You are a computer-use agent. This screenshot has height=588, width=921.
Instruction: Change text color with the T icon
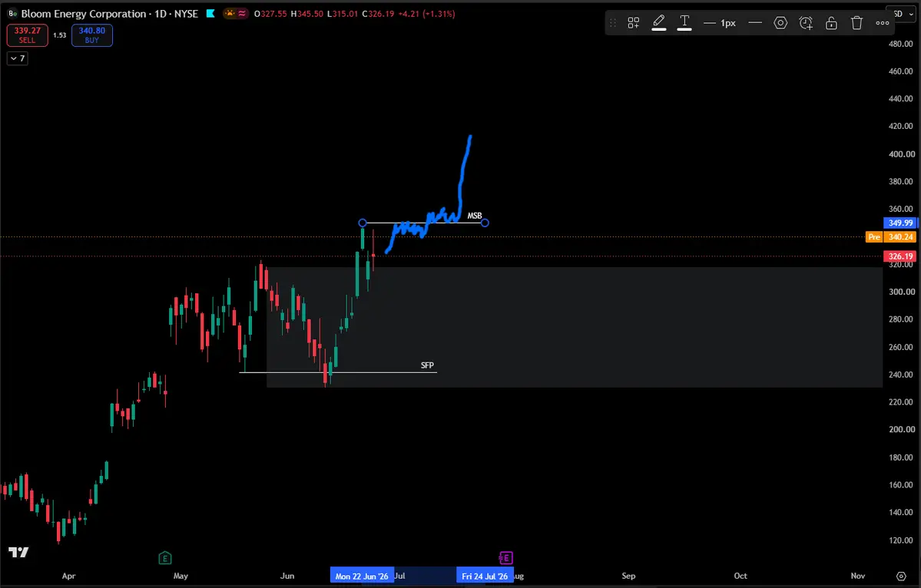(684, 22)
